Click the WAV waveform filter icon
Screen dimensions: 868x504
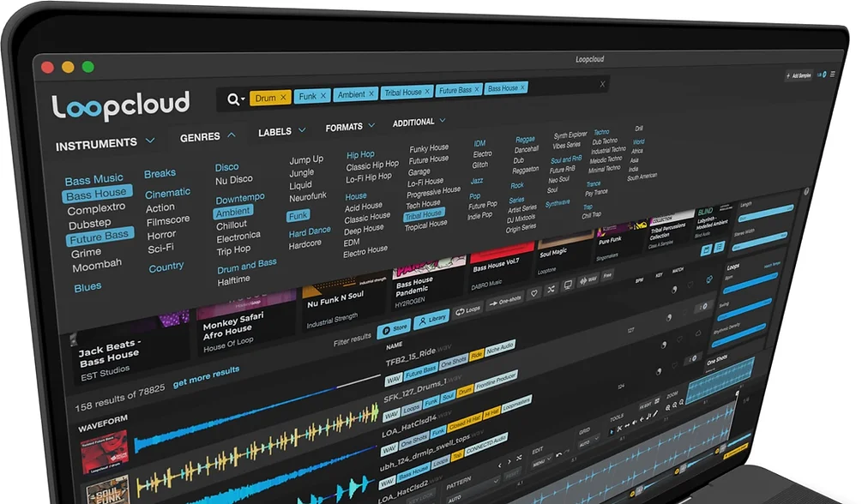pos(588,280)
